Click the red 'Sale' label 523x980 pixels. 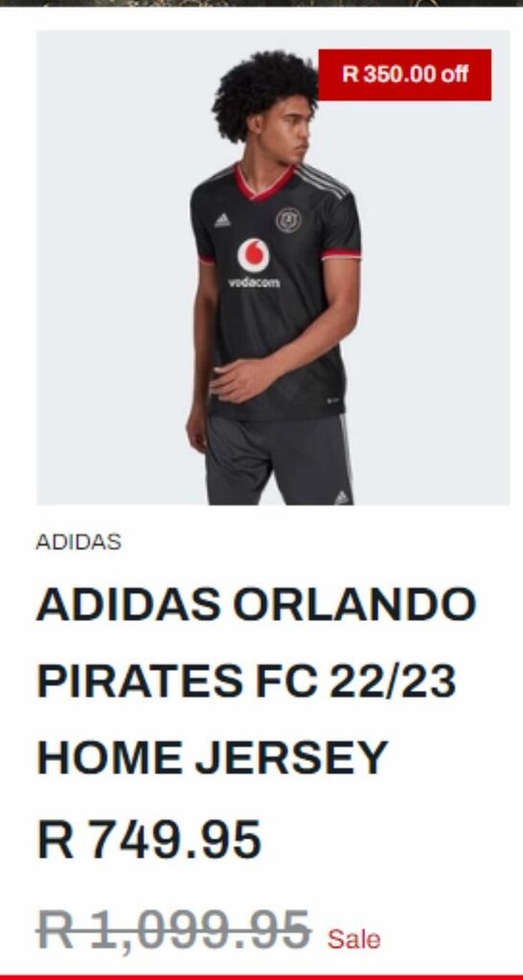[x=353, y=939]
